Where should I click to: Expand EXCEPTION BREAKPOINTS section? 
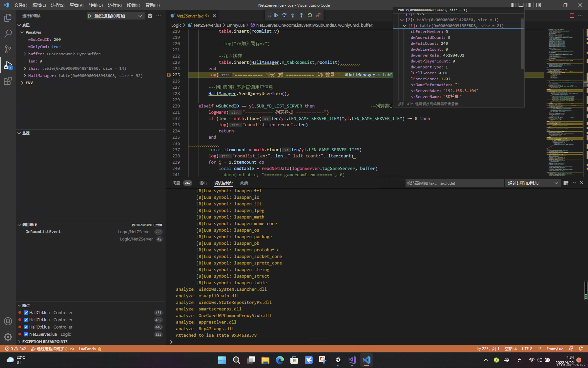19,342
